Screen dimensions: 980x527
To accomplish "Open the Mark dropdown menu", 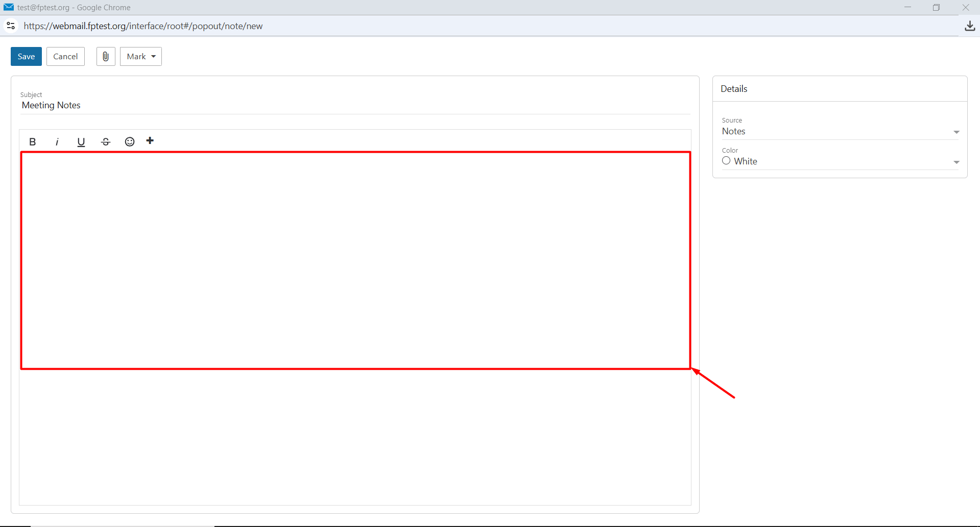I will (x=141, y=56).
